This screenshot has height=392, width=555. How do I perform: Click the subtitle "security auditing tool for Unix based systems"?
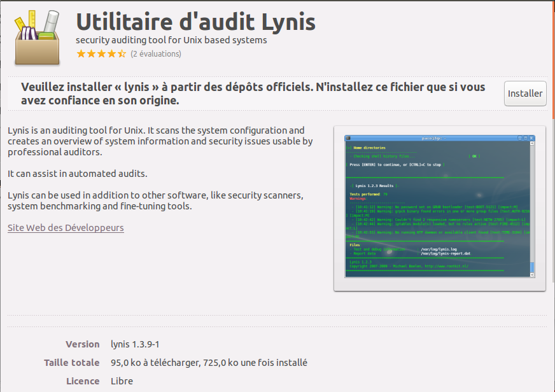[x=171, y=40]
